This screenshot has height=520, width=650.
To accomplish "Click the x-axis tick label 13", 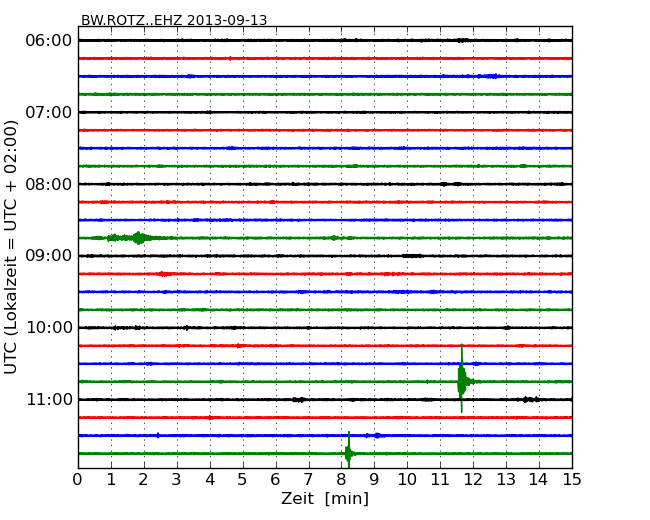I will click(x=506, y=480).
